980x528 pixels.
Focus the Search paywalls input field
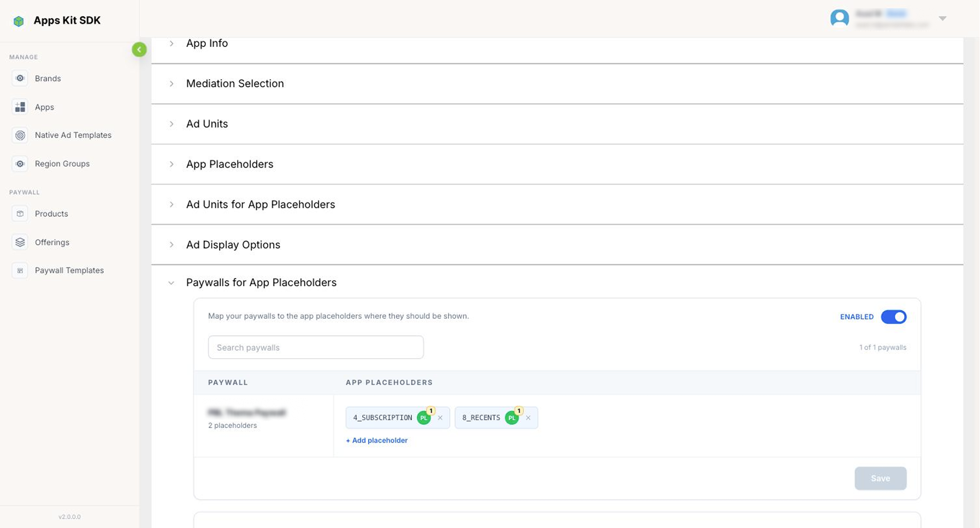(316, 347)
